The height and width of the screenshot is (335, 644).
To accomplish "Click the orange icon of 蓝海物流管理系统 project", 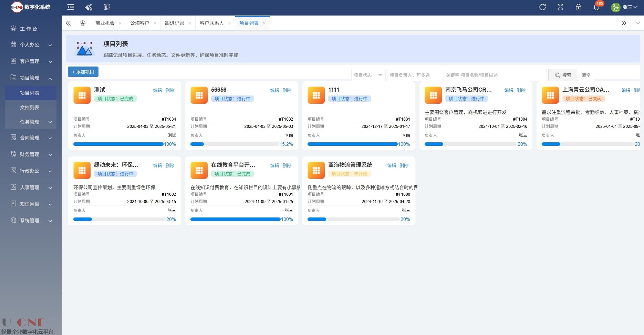I will 316,170.
